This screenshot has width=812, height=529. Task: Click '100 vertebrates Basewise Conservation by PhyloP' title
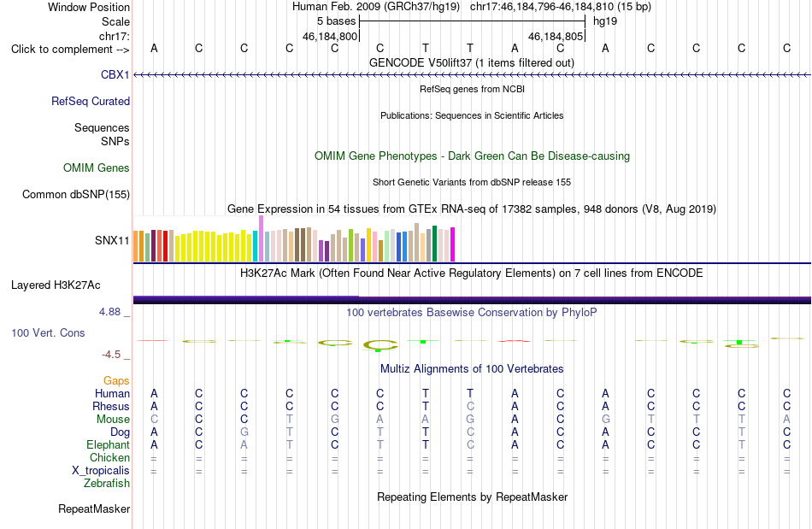pos(472,312)
